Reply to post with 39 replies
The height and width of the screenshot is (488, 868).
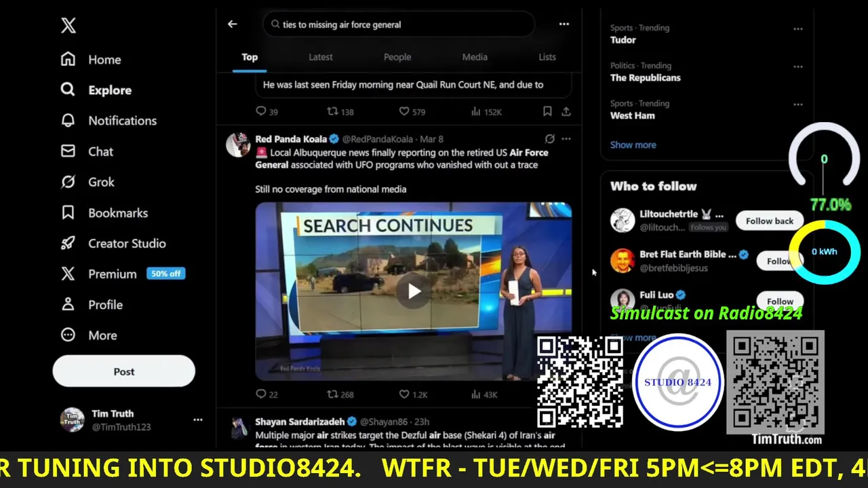point(261,111)
